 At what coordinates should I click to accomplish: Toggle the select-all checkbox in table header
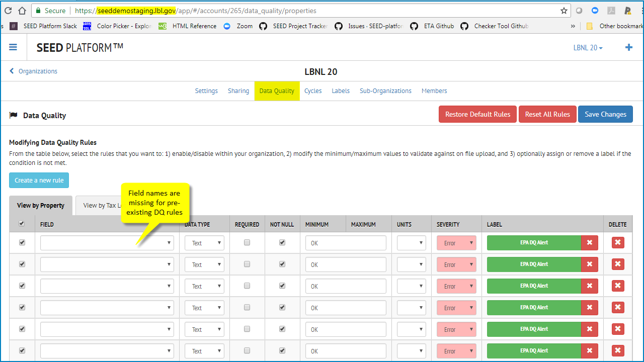tap(22, 224)
